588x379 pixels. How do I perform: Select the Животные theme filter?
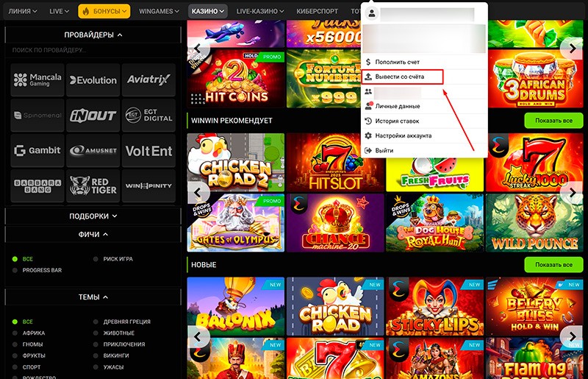tap(114, 333)
